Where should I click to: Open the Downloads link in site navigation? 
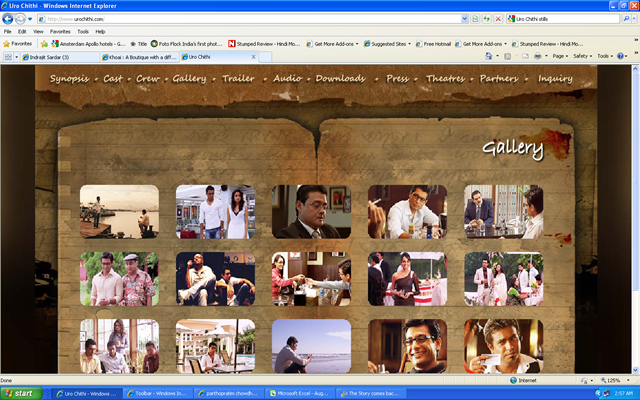(x=340, y=78)
